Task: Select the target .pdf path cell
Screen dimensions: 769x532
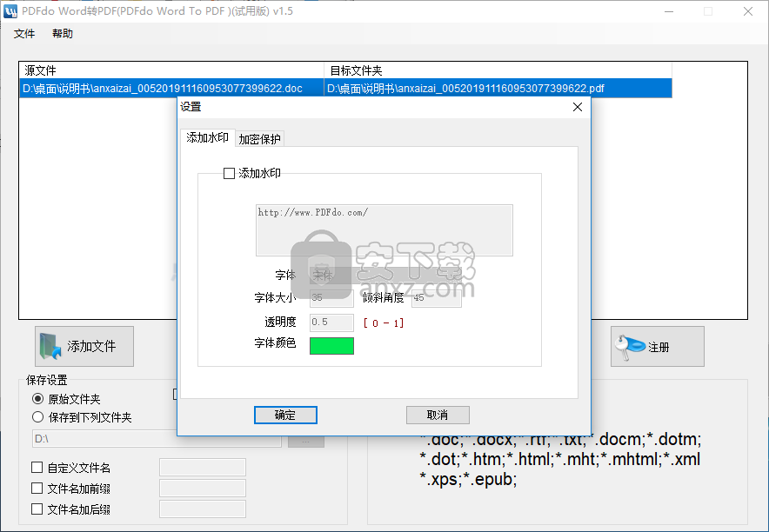Action: pos(498,88)
